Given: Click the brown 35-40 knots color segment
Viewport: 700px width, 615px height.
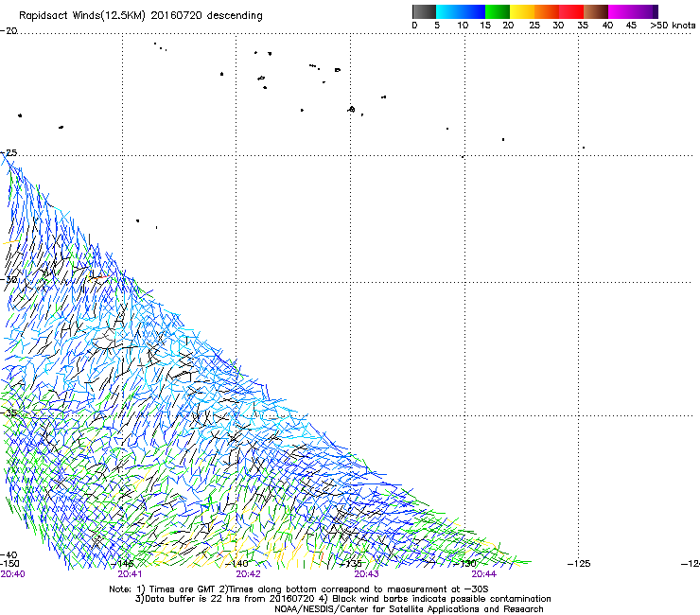Looking at the screenshot, I should pos(596,11).
